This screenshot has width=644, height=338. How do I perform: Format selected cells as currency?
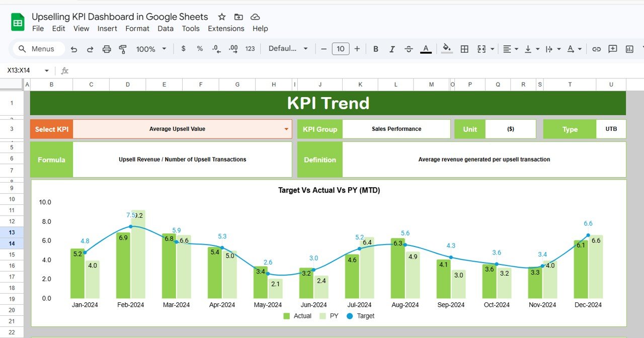coord(183,49)
